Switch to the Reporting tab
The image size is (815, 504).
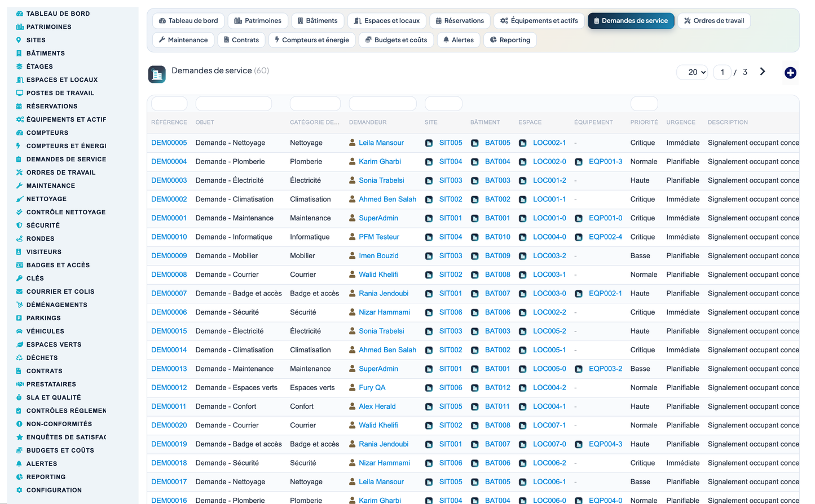pos(510,40)
